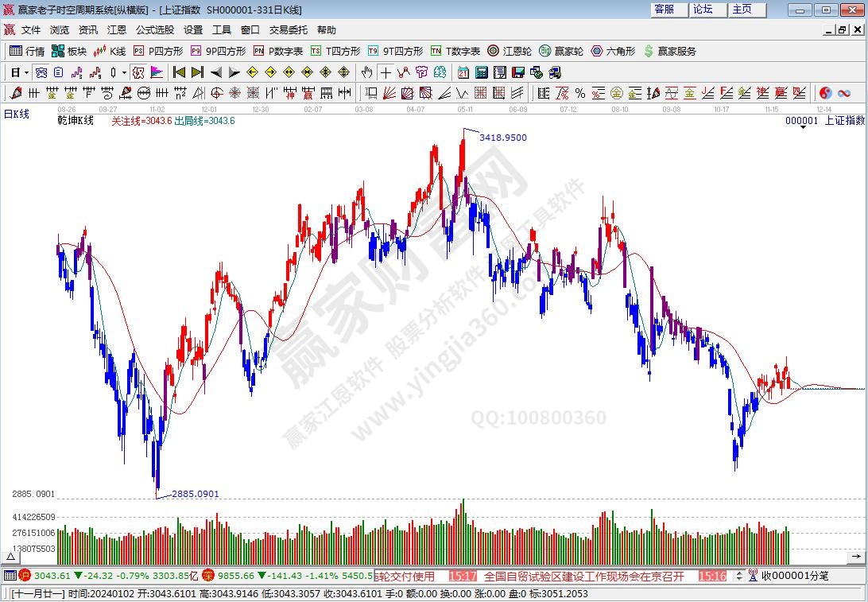Toggle the 板块 sector panel button

(x=68, y=51)
